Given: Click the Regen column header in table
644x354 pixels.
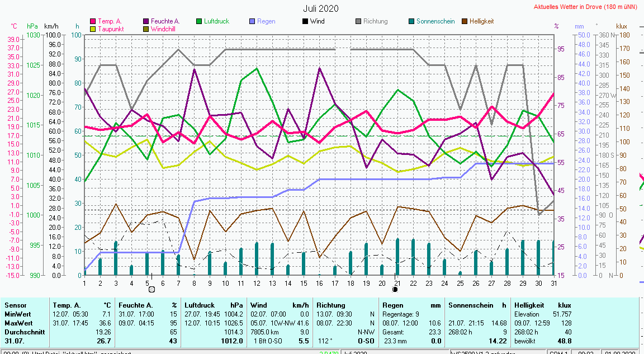Looking at the screenshot, I should point(392,305).
